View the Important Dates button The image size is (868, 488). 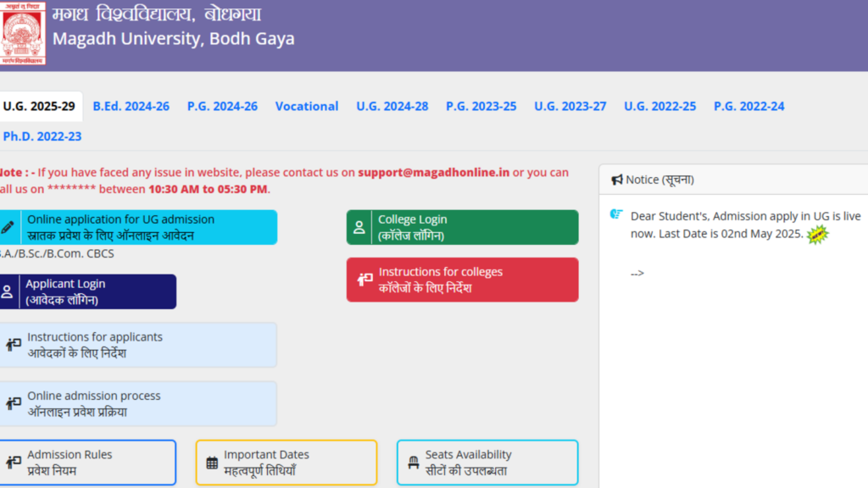coord(287,462)
